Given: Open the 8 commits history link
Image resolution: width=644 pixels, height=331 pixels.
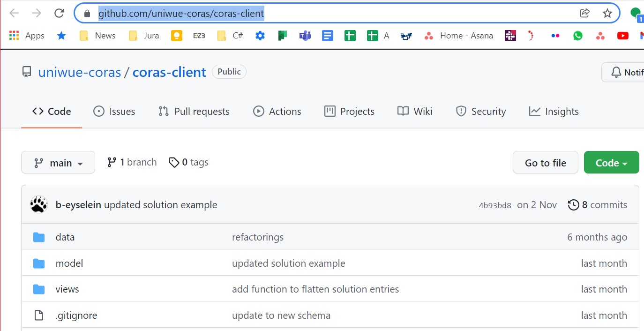Looking at the screenshot, I should pos(598,205).
